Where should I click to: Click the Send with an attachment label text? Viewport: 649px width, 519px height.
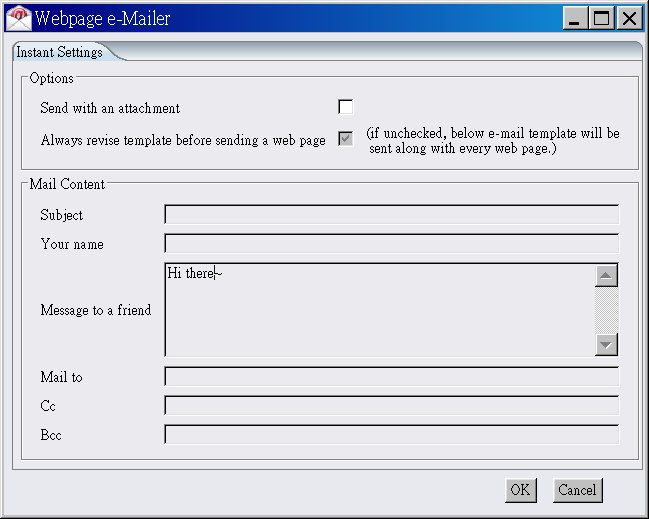tap(110, 108)
